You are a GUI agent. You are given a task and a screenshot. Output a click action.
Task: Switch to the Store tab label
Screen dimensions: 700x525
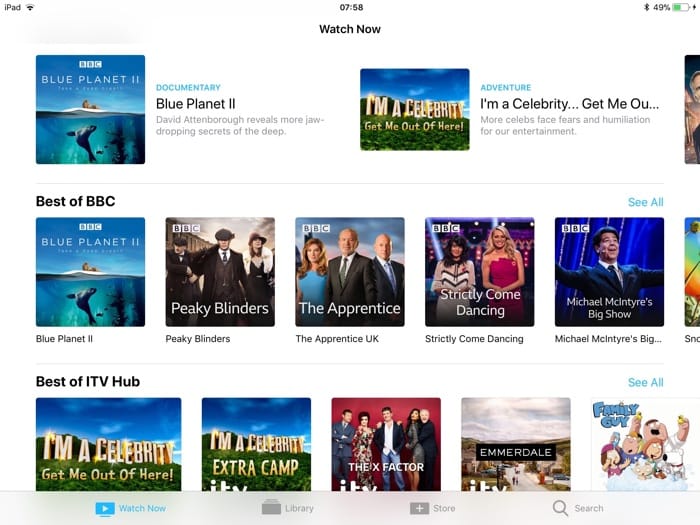tap(444, 508)
